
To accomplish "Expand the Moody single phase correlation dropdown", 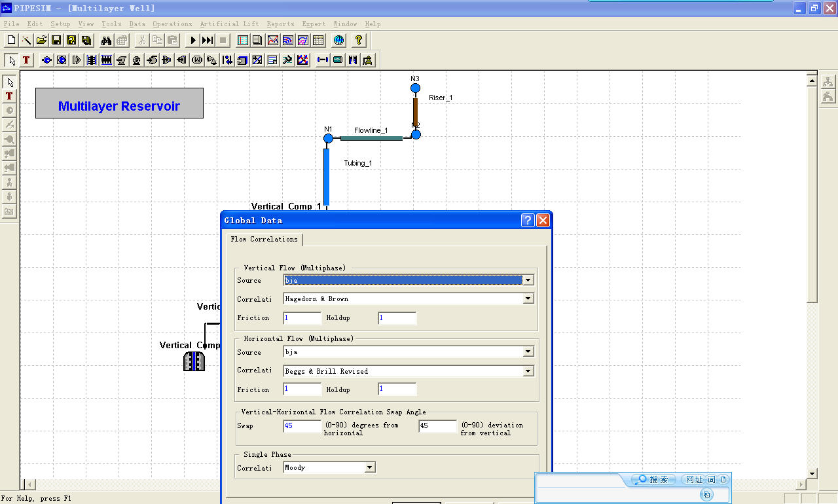I will 370,467.
